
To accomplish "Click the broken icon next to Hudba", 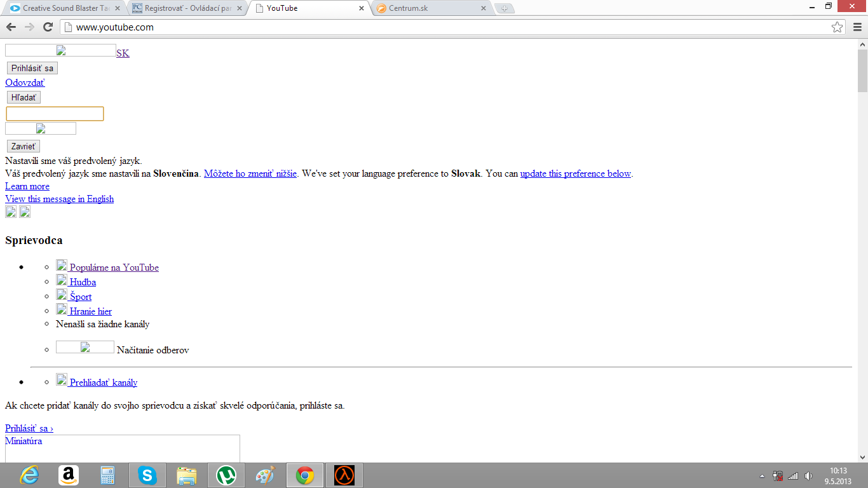I will click(62, 280).
